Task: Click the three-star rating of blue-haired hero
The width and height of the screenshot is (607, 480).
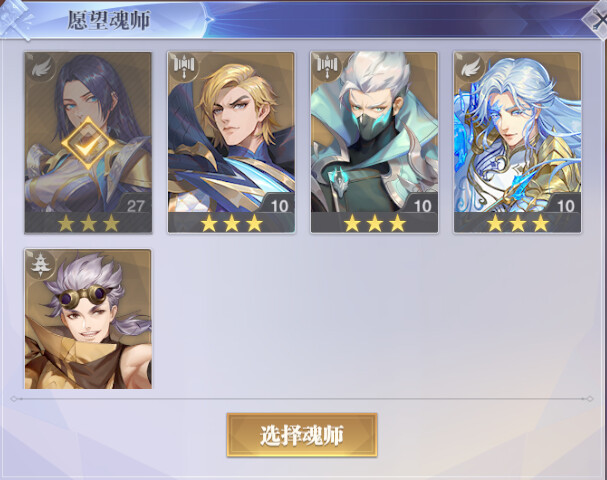Action: [518, 223]
